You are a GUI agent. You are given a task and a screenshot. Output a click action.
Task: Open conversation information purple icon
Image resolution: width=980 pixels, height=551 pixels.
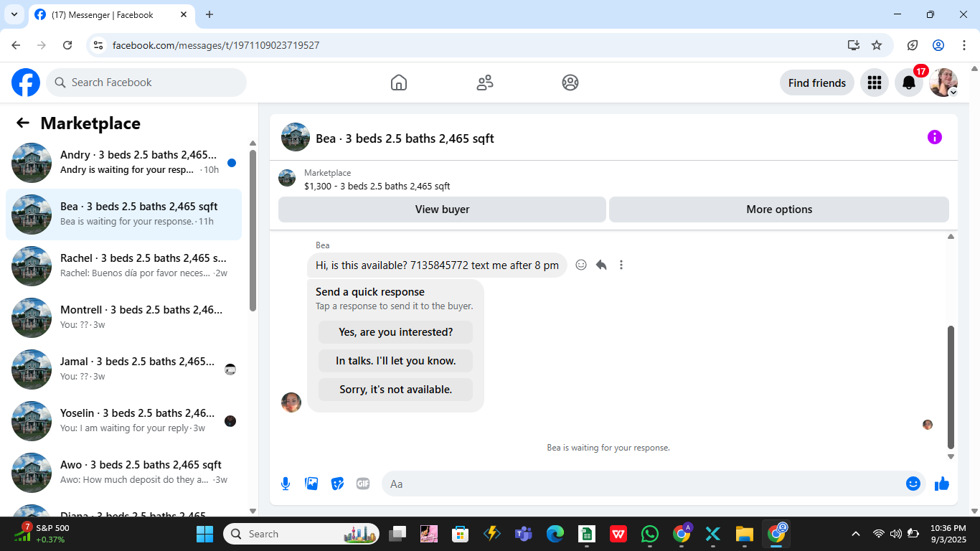click(935, 137)
